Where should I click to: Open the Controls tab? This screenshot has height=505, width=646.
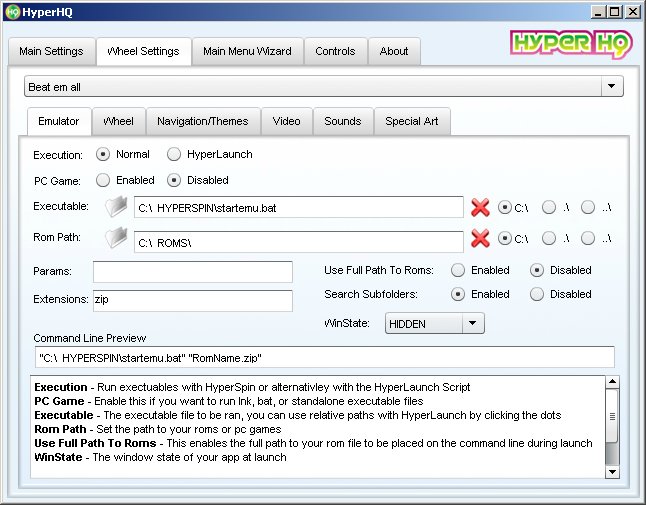(335, 51)
